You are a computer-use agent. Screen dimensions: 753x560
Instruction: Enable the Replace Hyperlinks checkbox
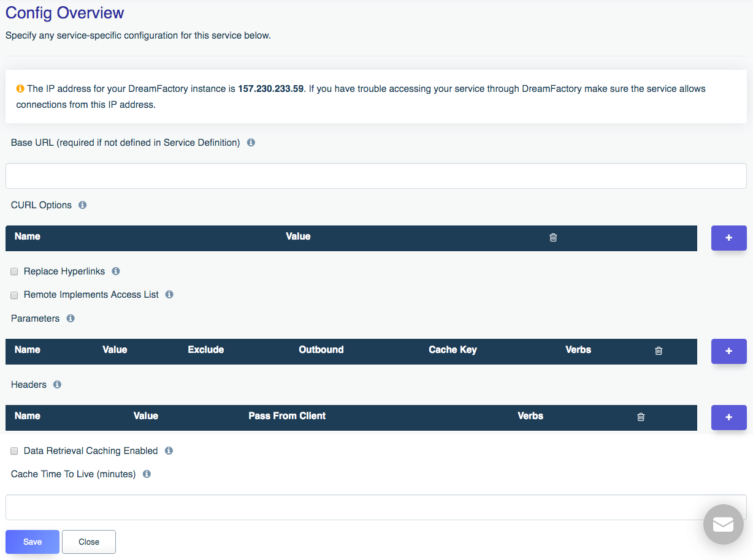pos(14,271)
